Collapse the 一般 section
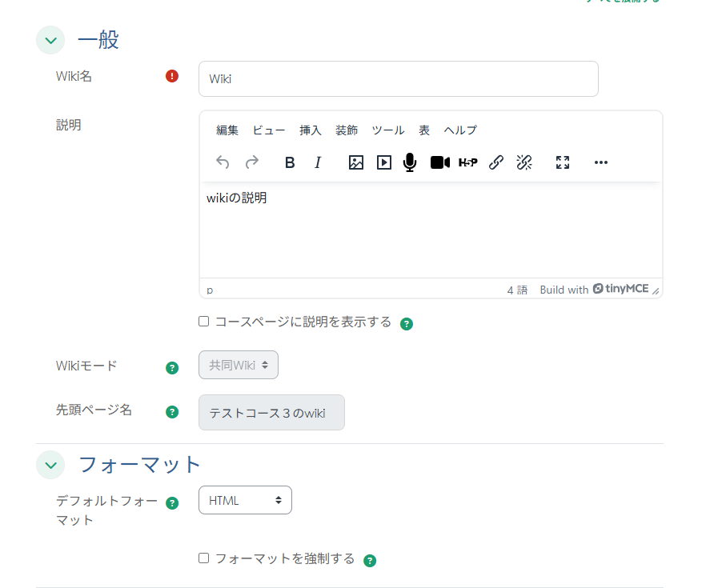Viewport: 710px width, 588px height. click(50, 40)
